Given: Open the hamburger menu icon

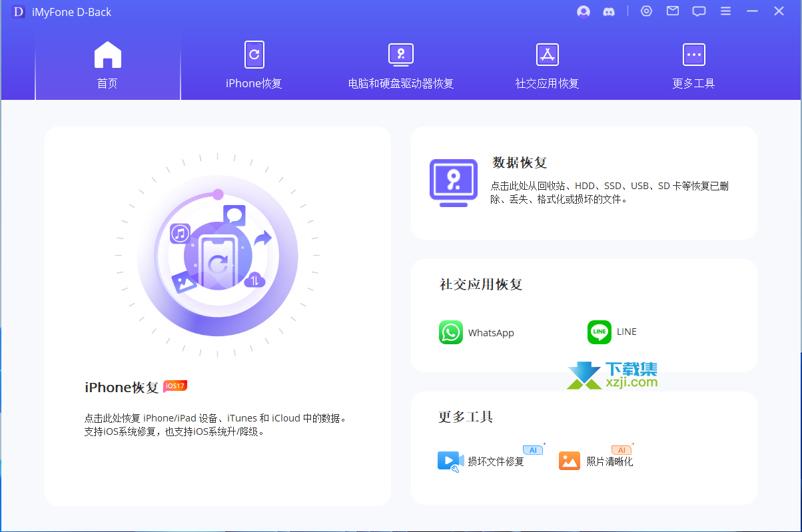Looking at the screenshot, I should pos(725,11).
